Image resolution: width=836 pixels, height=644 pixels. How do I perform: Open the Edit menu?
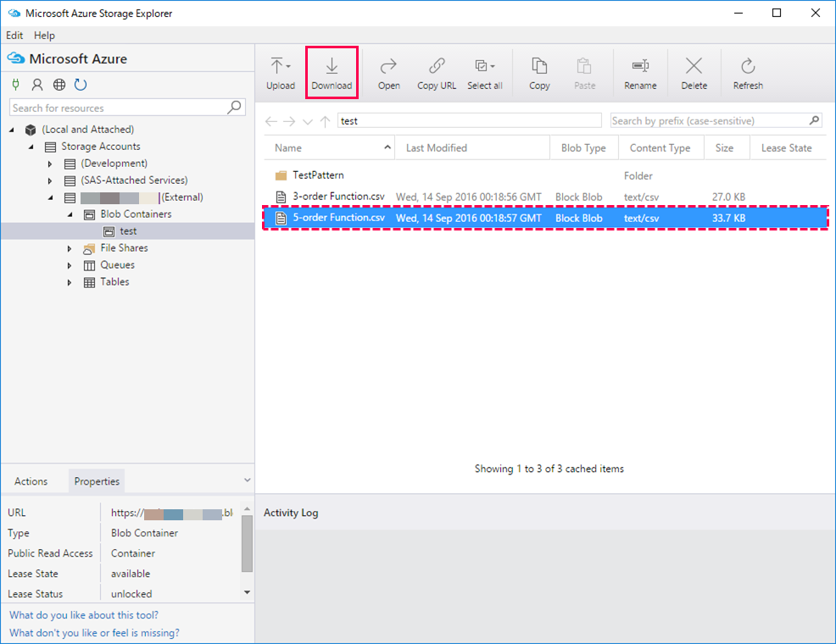click(14, 35)
